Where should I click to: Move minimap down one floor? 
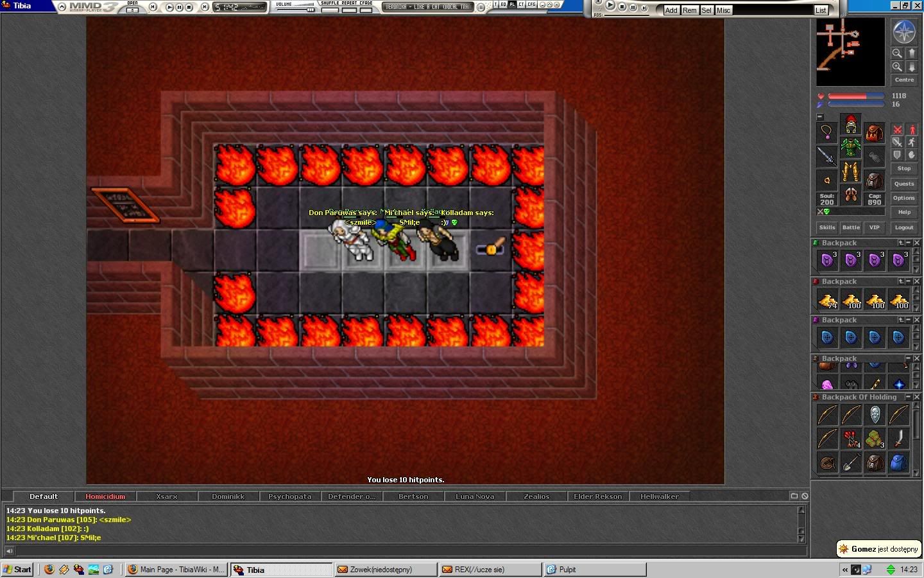pos(911,67)
